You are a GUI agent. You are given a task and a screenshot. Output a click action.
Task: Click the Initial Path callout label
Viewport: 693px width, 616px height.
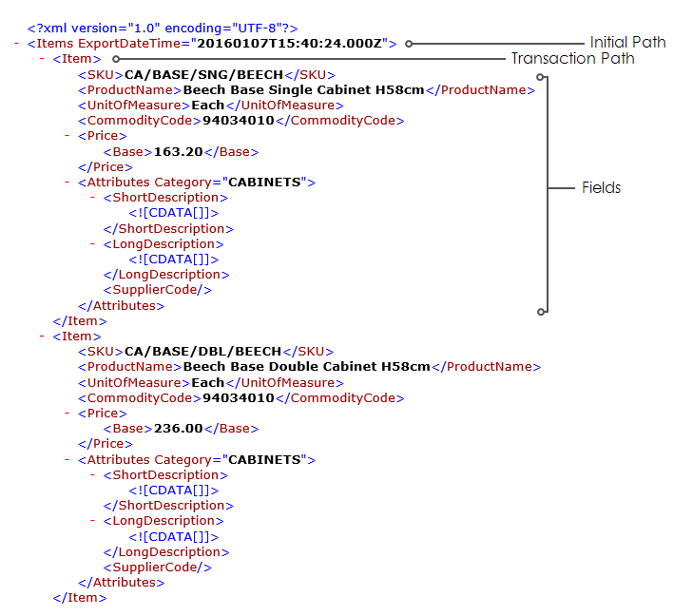[x=627, y=43]
